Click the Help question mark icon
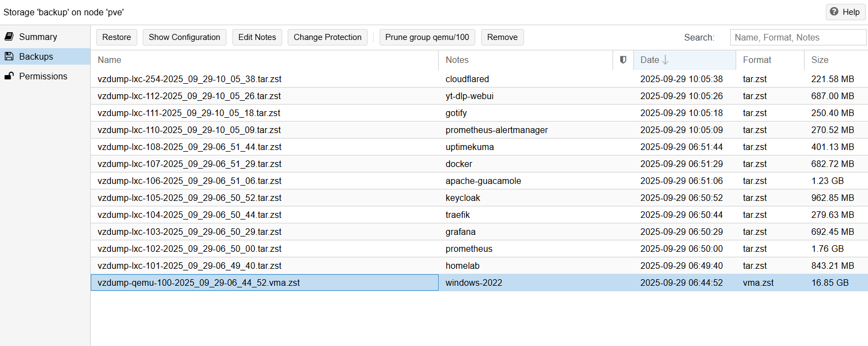868x346 pixels. [834, 11]
